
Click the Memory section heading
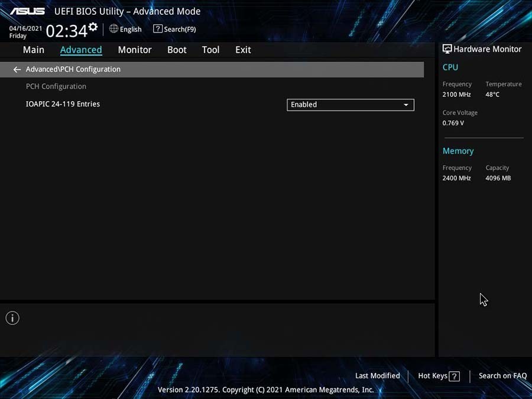coord(458,151)
